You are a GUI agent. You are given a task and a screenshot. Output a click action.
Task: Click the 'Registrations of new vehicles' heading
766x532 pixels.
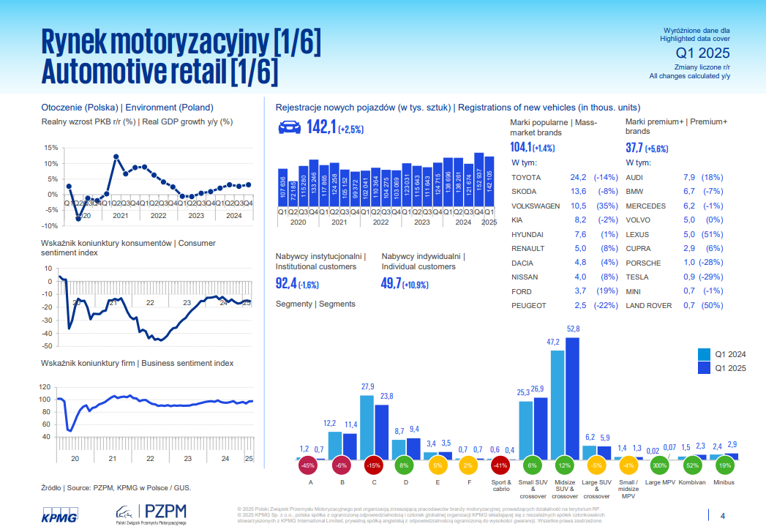coord(549,108)
